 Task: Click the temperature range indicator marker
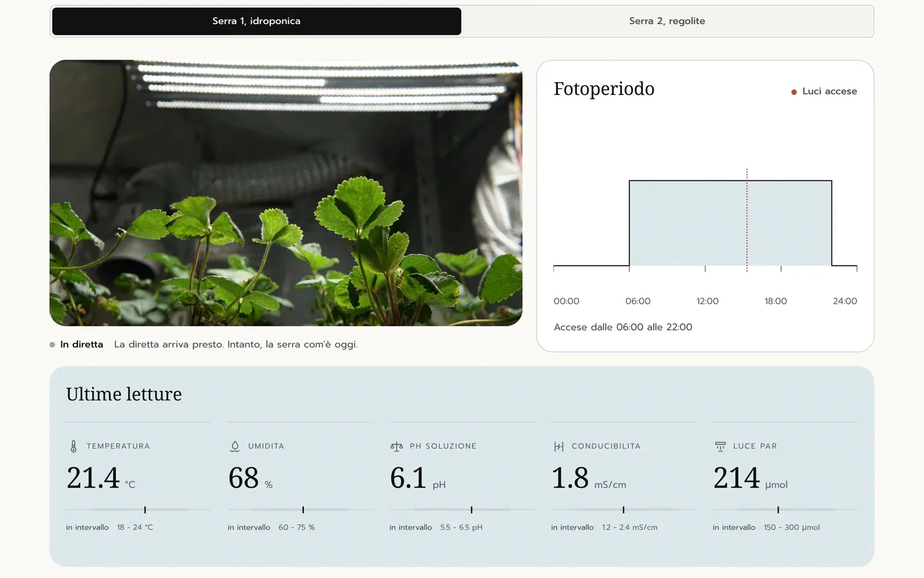[x=145, y=510]
